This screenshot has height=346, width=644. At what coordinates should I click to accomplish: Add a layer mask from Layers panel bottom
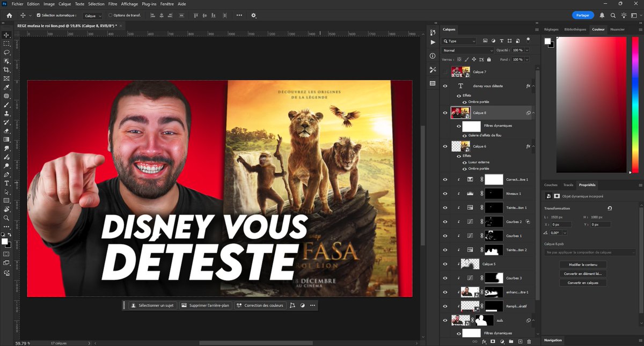(x=493, y=341)
